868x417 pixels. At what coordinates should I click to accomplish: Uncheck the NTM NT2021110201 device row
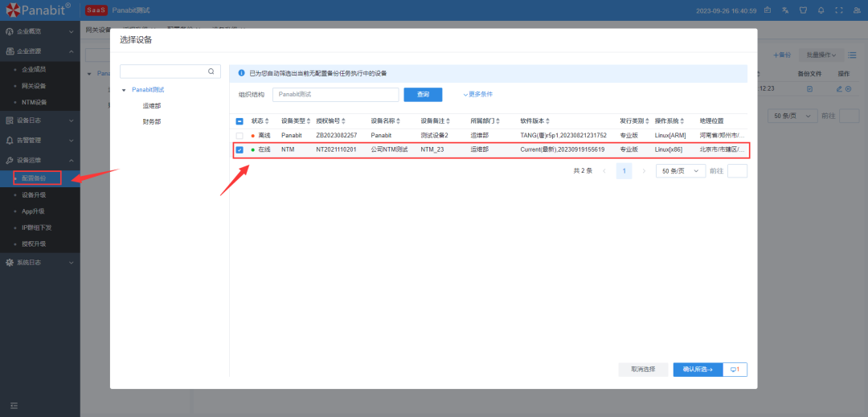pos(240,149)
